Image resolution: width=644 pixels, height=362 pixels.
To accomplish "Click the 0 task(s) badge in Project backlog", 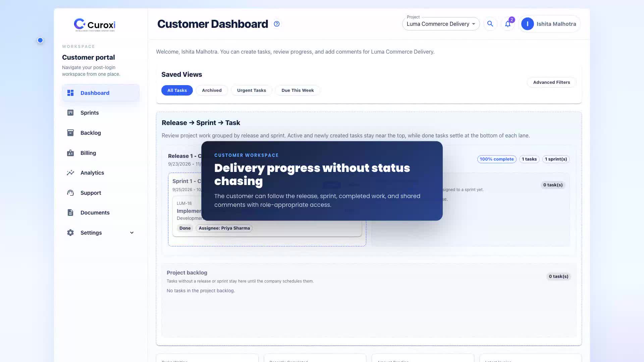I will pos(558,276).
